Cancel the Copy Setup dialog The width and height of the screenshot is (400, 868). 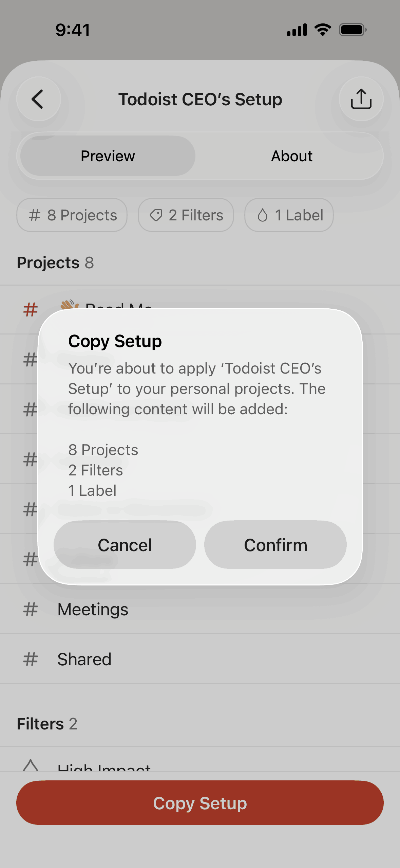125,545
